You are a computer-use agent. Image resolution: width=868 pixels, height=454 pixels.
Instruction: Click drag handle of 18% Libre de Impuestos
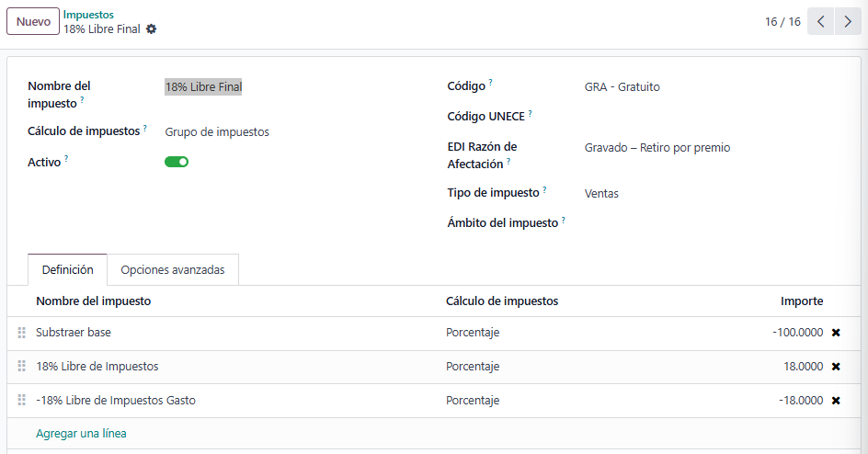(22, 367)
